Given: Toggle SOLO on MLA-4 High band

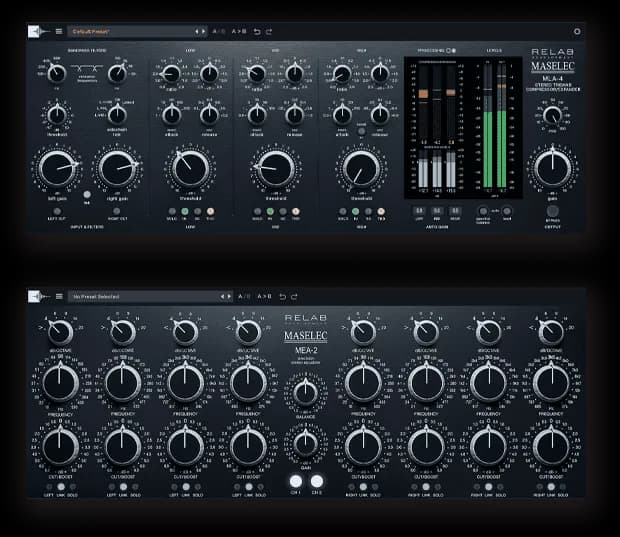Looking at the screenshot, I should click(343, 212).
